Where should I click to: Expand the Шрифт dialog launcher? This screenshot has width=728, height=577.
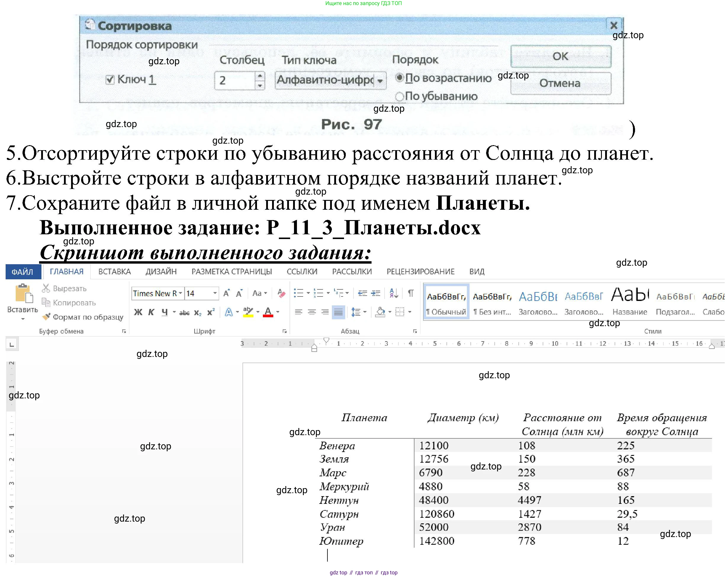[285, 332]
